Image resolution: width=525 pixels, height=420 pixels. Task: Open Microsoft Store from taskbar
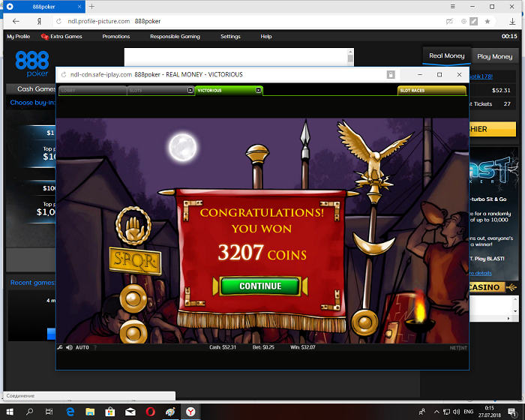(x=110, y=412)
